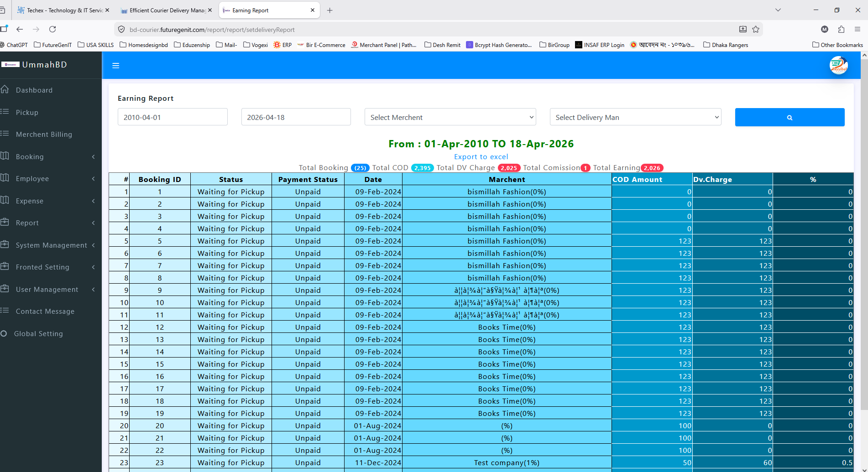Click the blue search button
The height and width of the screenshot is (472, 868).
[x=790, y=117]
